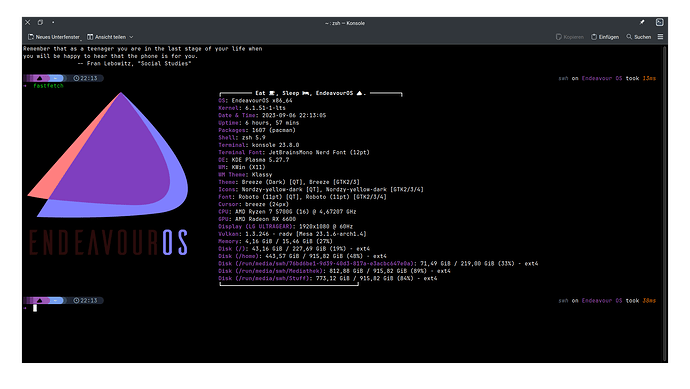
Task: Expand the Ansicht teilen dropdown arrow
Action: 131,37
